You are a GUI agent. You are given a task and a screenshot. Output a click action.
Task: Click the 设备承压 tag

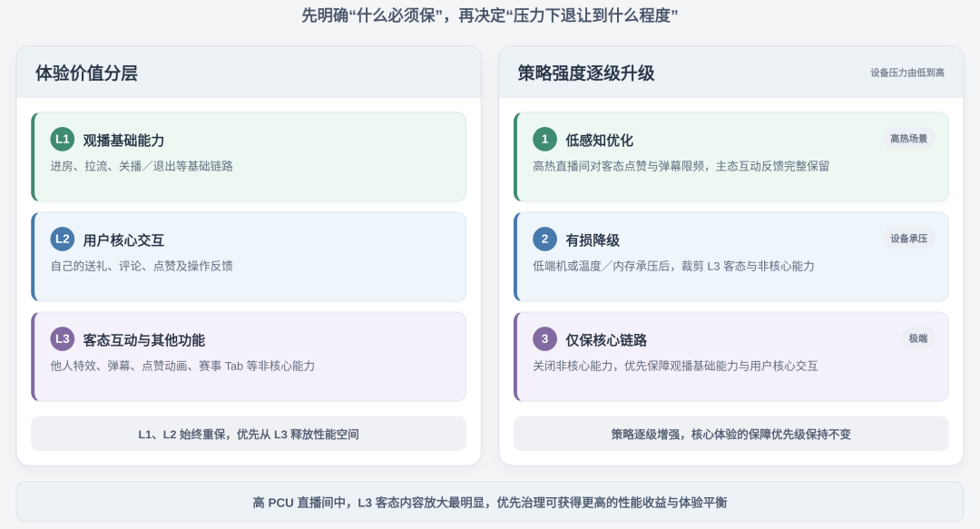[x=908, y=239]
